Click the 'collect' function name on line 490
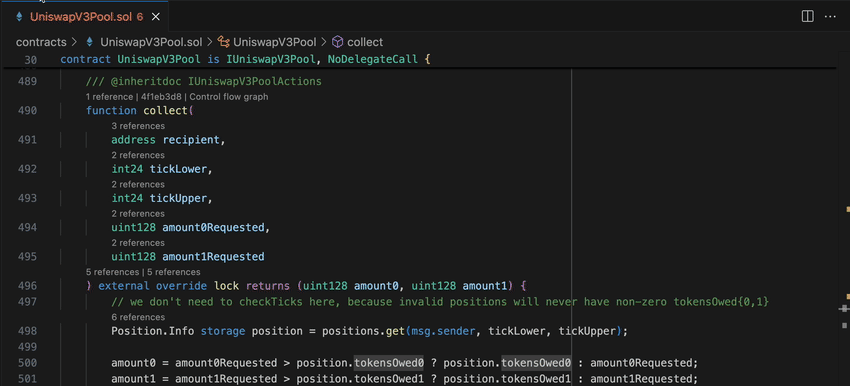 click(x=165, y=111)
